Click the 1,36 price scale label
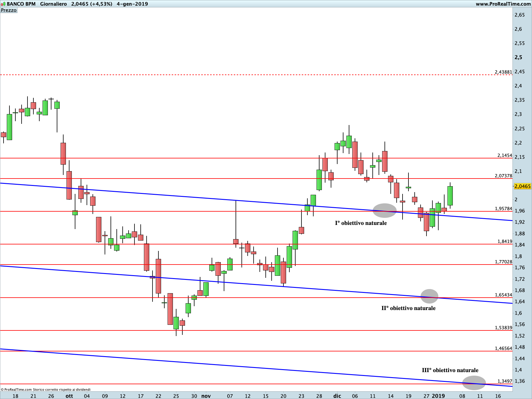 [520, 381]
